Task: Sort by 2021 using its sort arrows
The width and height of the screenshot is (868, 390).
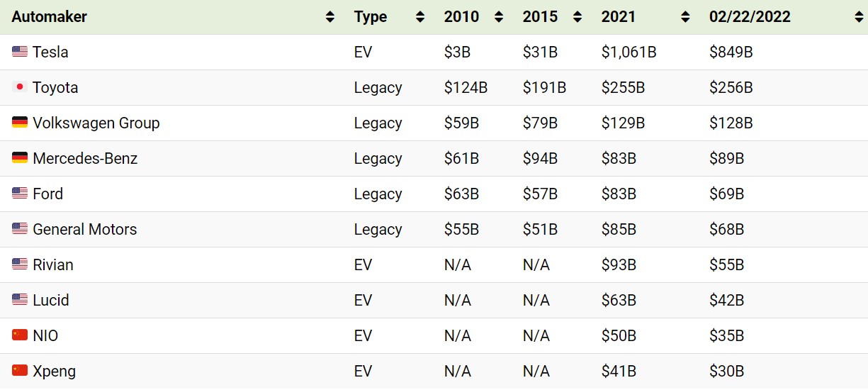Action: 685,17
